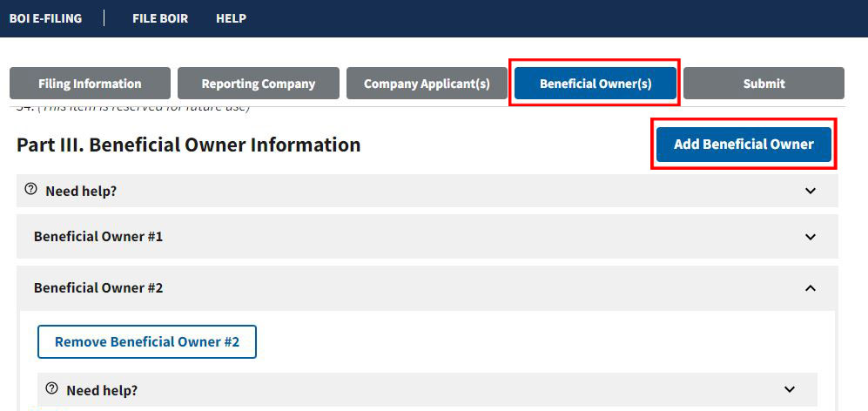Click the question mark icon beside the top Need help?

click(31, 190)
